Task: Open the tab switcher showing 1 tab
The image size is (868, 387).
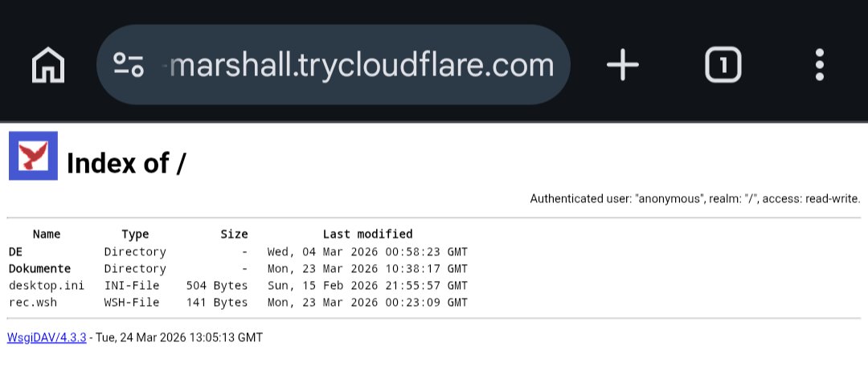Action: 723,64
